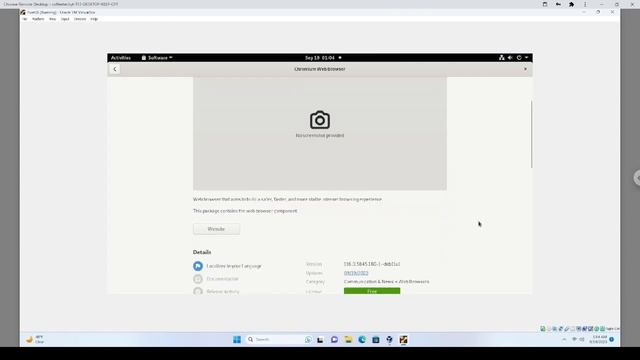Click the version number value in Details
Image resolution: width=640 pixels, height=360 pixels.
tap(372, 264)
